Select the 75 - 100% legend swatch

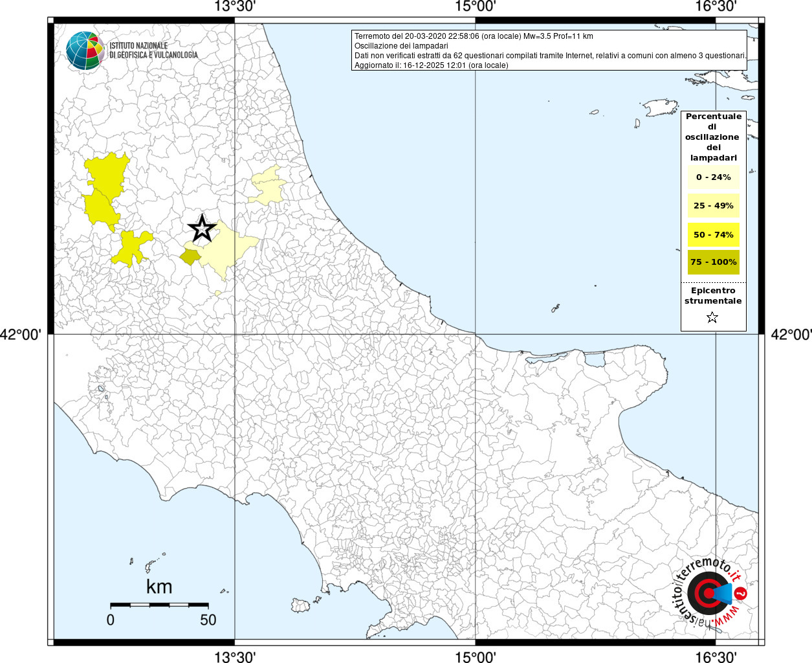click(714, 262)
